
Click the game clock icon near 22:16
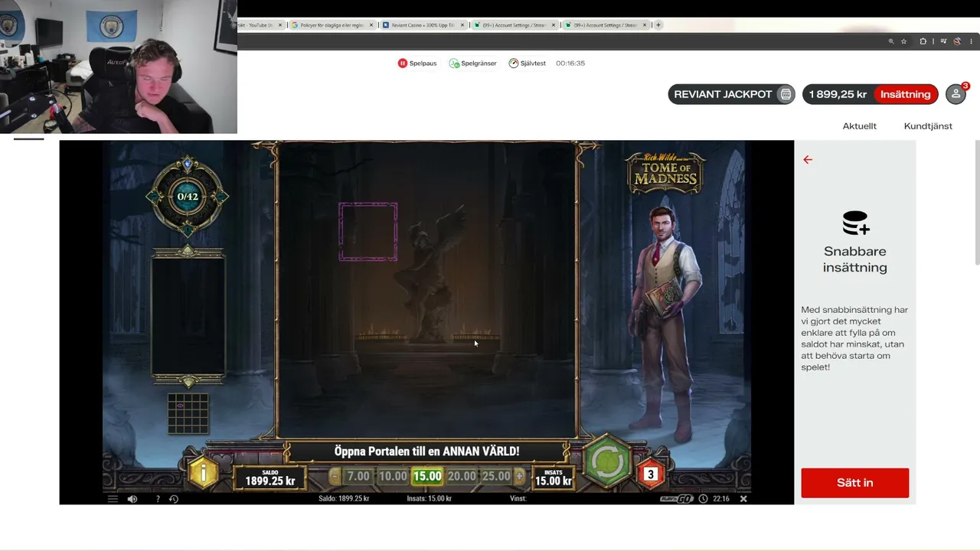pyautogui.click(x=703, y=499)
